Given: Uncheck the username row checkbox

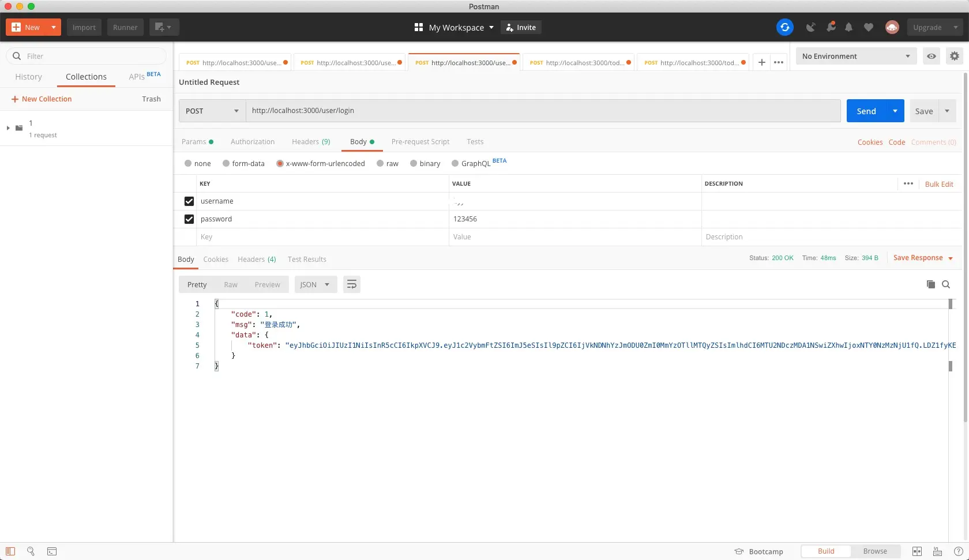Looking at the screenshot, I should 189,201.
